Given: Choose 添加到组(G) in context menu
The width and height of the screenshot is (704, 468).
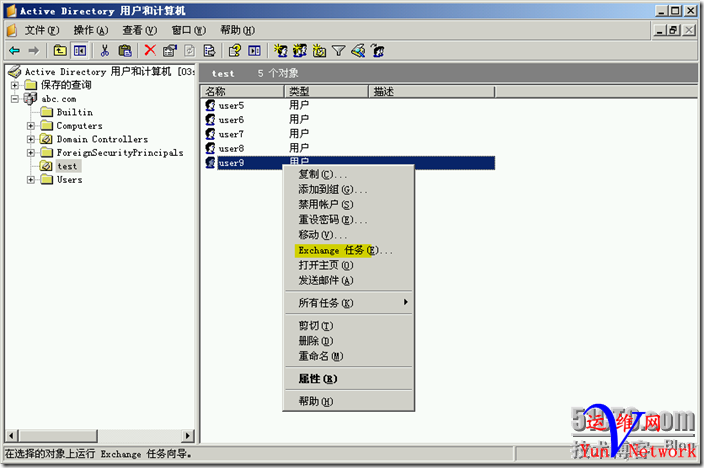Looking at the screenshot, I should tap(348, 190).
